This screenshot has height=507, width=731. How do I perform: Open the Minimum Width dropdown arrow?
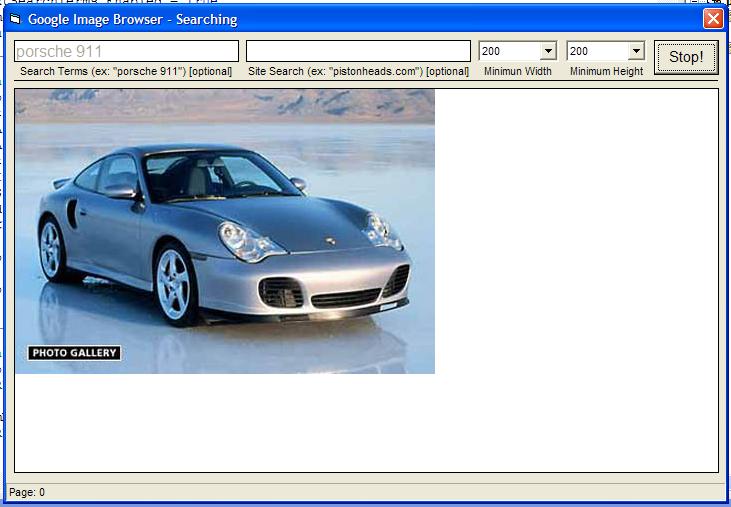[548, 51]
